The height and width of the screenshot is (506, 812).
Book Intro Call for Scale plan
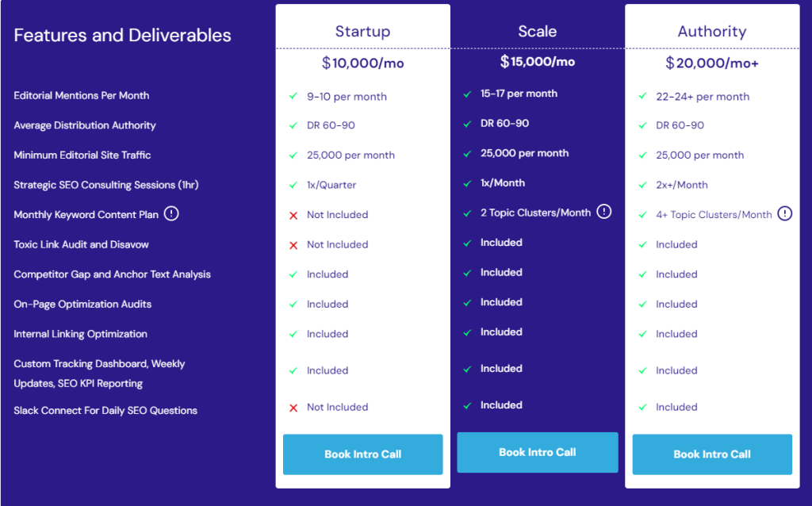[x=537, y=452]
